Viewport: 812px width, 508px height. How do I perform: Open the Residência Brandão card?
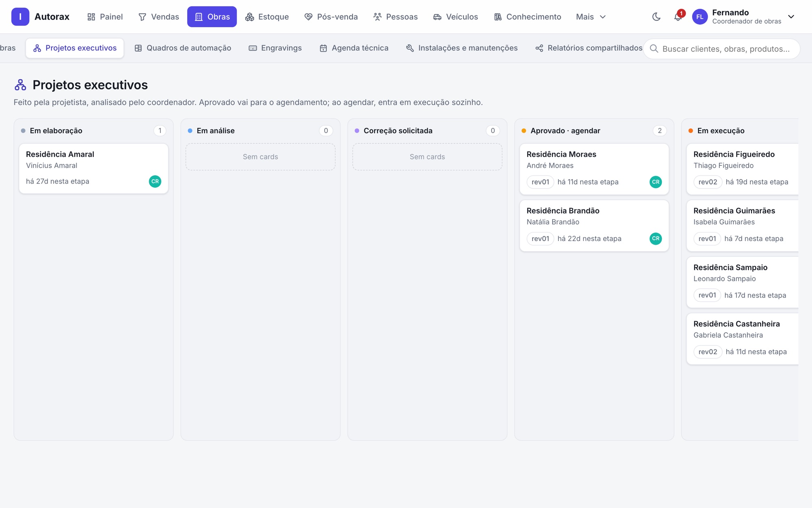[x=594, y=226]
